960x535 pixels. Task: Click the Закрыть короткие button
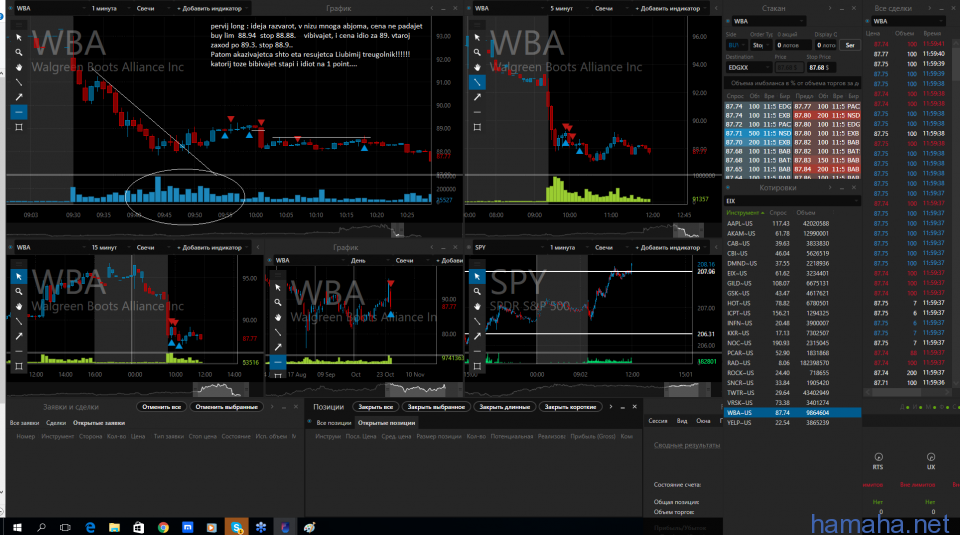coord(571,407)
